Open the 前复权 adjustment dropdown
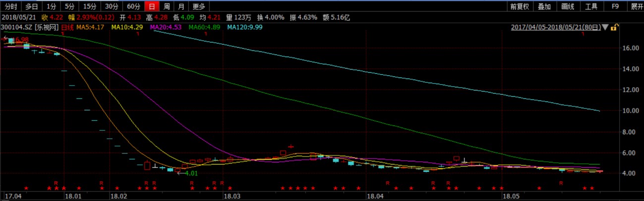The image size is (644, 201). 519,6
